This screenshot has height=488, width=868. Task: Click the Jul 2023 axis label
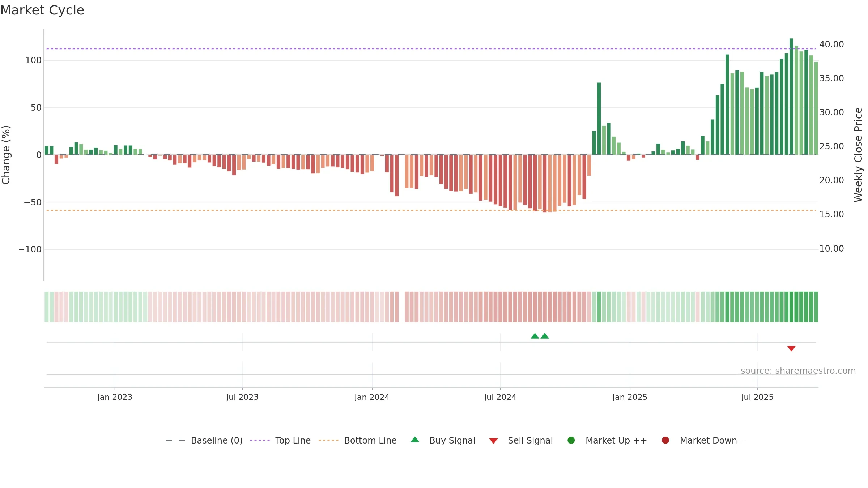(242, 397)
